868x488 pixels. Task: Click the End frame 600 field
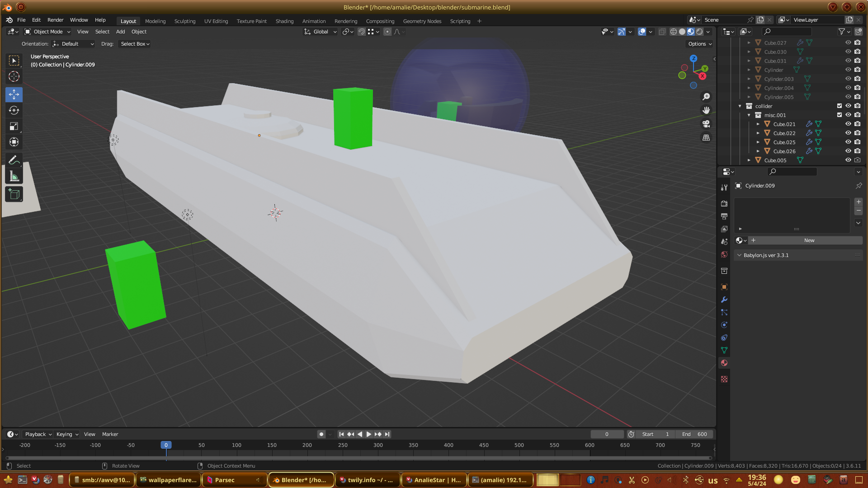[695, 434]
